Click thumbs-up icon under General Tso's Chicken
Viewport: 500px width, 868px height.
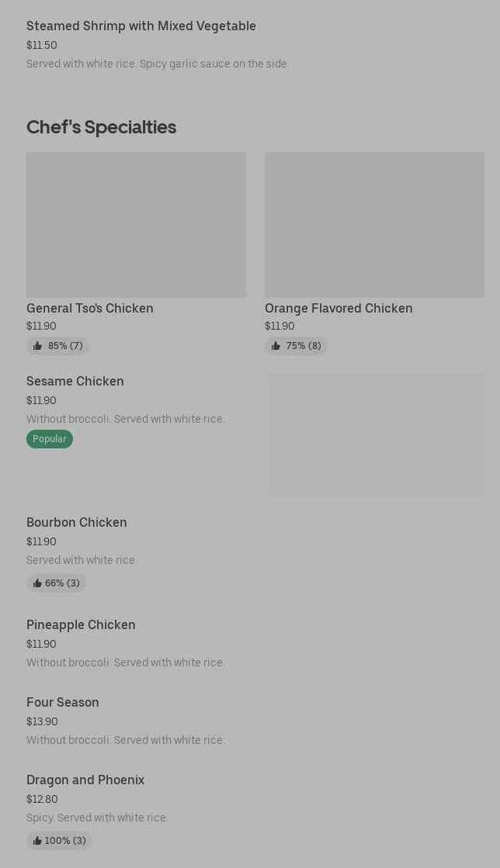(37, 346)
